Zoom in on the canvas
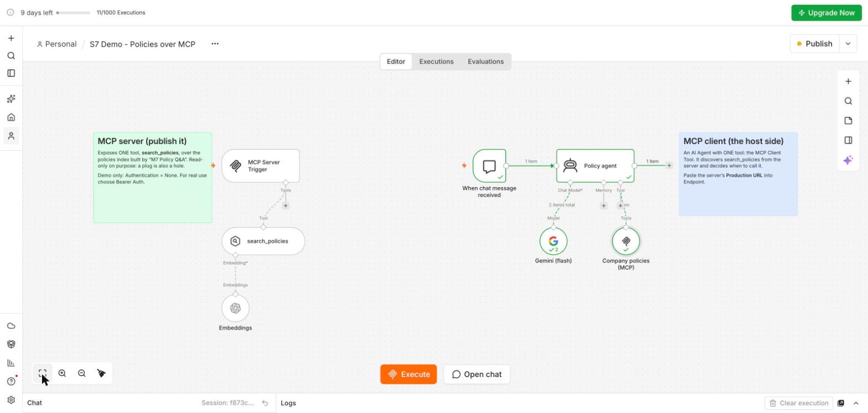This screenshot has width=868, height=413. coord(62,374)
